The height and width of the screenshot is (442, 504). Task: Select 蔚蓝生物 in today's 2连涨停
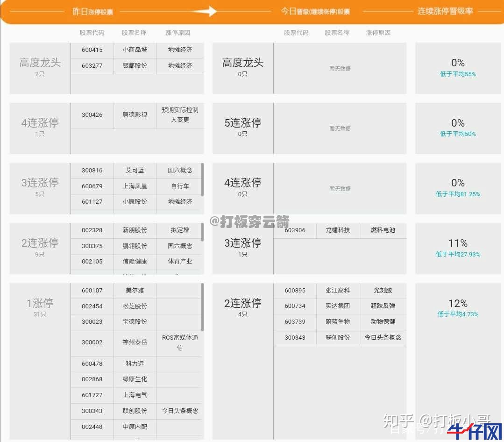(x=337, y=322)
